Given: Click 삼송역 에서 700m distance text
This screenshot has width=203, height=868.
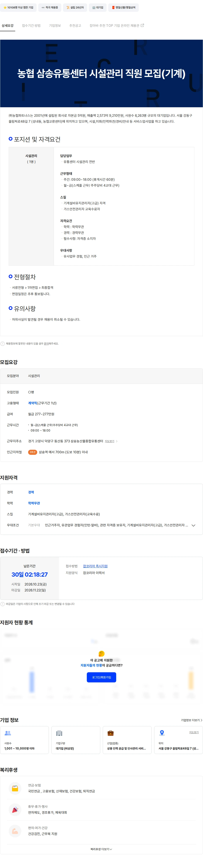Looking at the screenshot, I should pyautogui.click(x=63, y=452).
